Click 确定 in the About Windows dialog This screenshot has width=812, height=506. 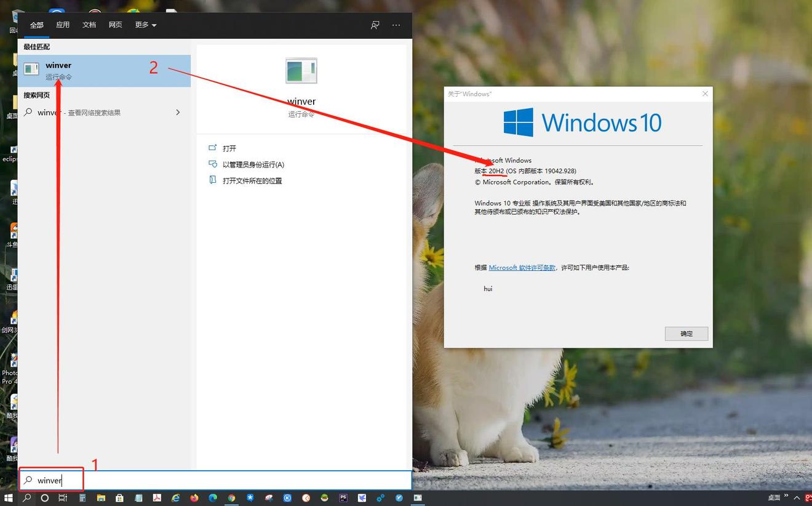click(686, 334)
